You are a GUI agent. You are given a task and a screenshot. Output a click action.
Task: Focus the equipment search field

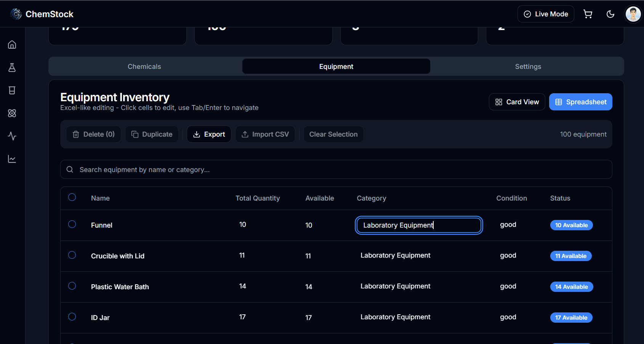(336, 169)
